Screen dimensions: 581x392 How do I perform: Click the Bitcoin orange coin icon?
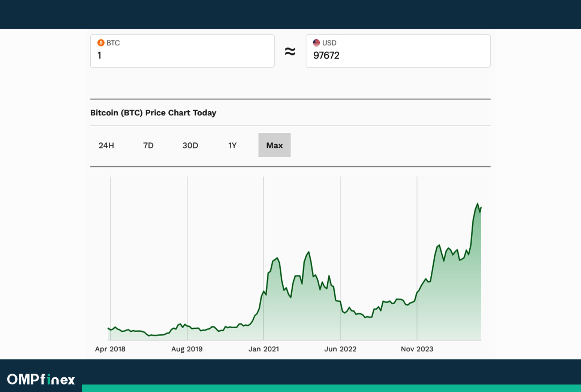pos(100,43)
